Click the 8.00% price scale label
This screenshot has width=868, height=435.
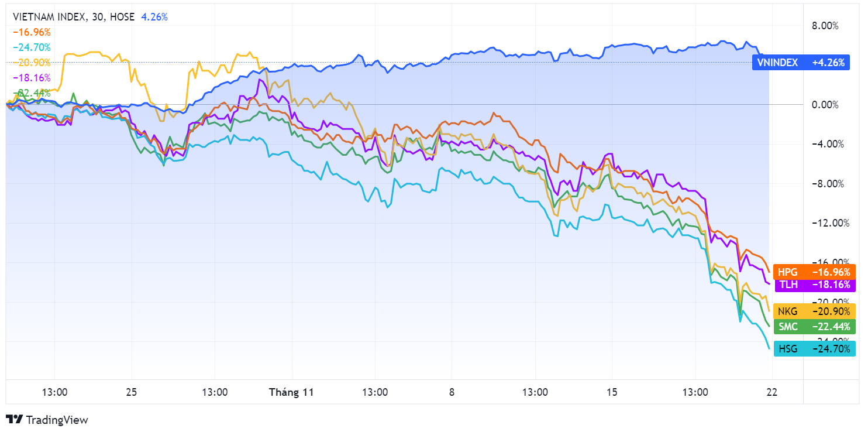[x=826, y=26]
